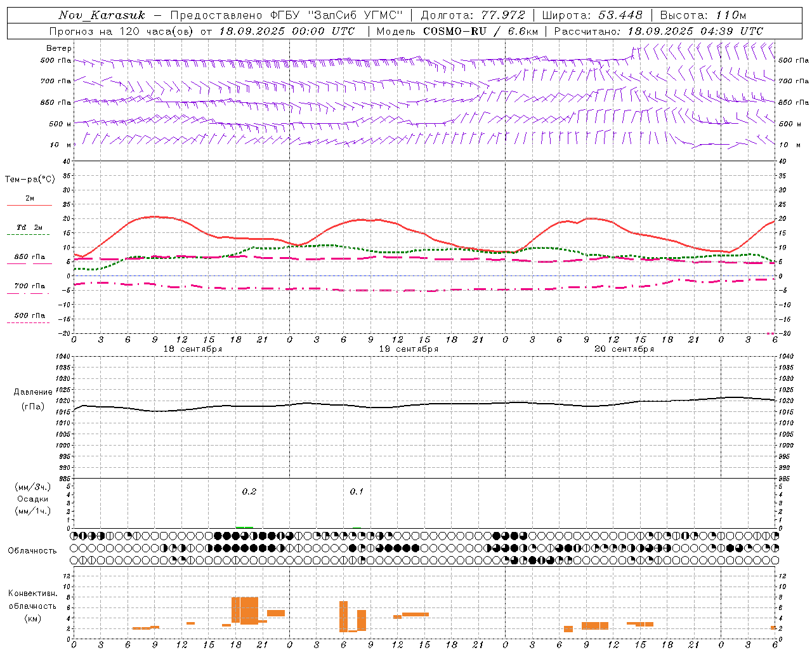This screenshot has width=812, height=650.
Task: Click the Td 2м legend label
Action: pos(30,227)
